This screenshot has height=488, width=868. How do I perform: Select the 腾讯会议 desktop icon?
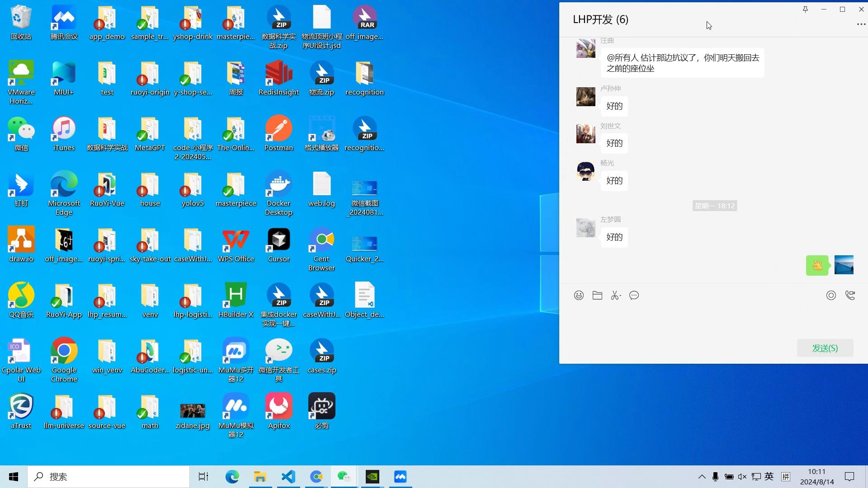(64, 23)
